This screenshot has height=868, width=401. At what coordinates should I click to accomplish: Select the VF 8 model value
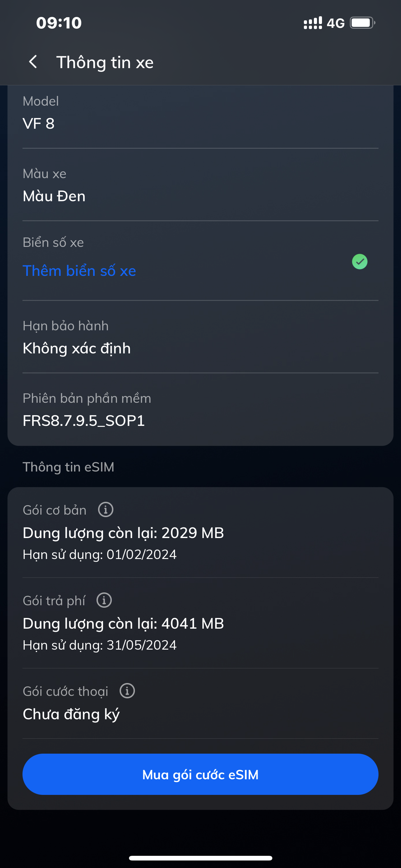39,123
